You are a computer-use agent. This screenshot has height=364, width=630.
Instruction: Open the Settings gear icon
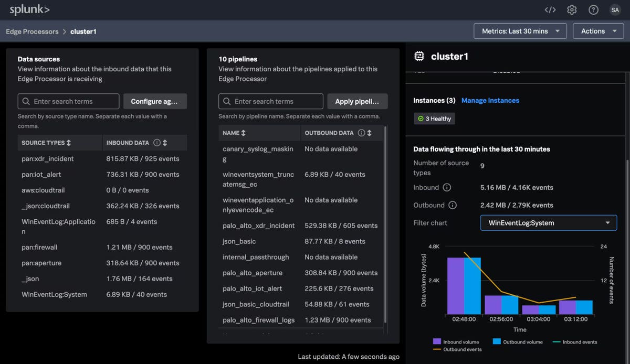click(x=571, y=9)
